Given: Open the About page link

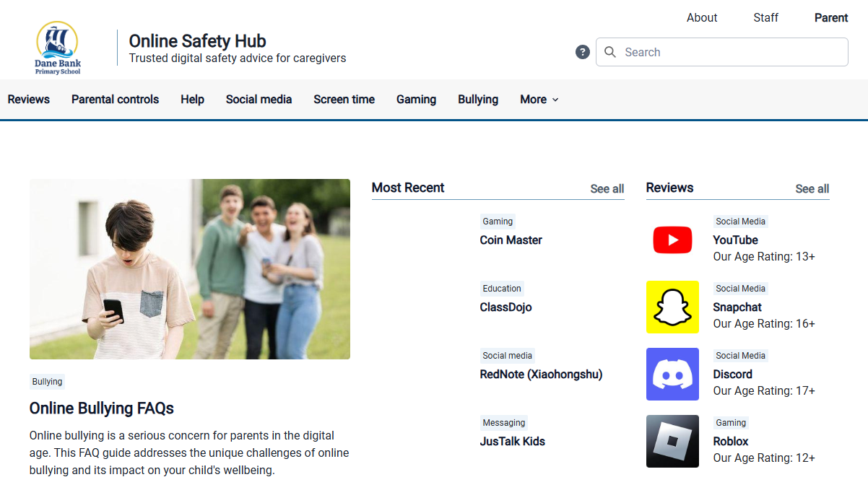Looking at the screenshot, I should (702, 18).
